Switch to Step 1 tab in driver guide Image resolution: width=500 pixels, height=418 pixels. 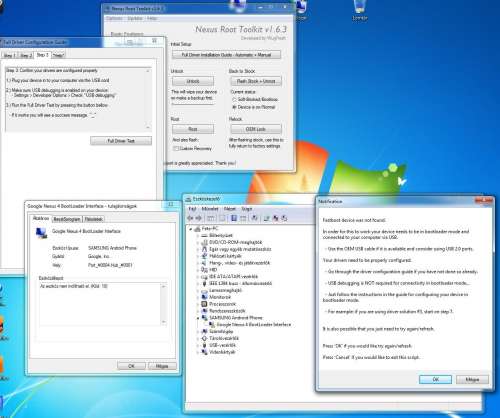9,55
